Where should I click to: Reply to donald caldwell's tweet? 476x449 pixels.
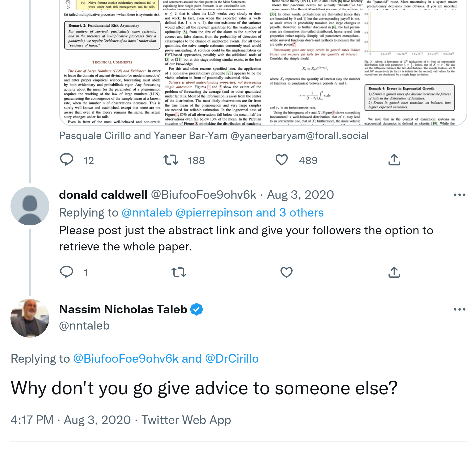[x=66, y=272]
